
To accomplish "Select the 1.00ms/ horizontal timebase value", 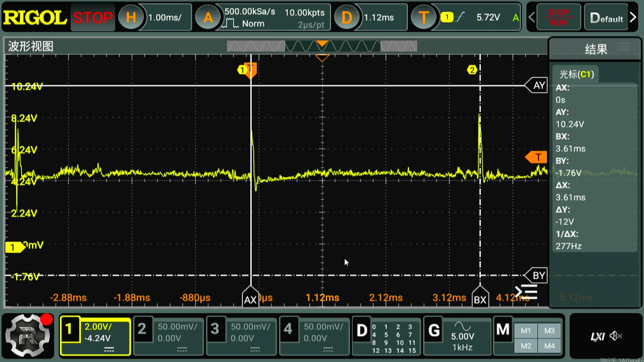I will coord(165,17).
